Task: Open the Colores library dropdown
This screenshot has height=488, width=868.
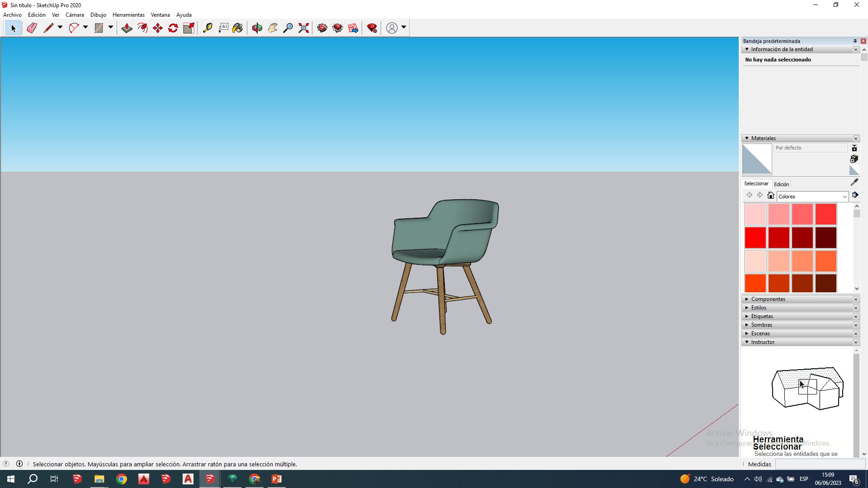Action: tap(844, 197)
